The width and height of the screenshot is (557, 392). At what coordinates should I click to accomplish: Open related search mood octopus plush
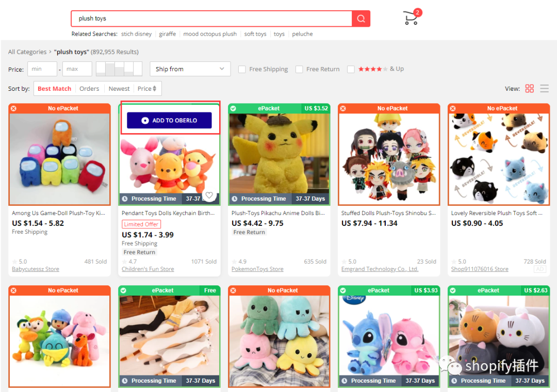[210, 34]
